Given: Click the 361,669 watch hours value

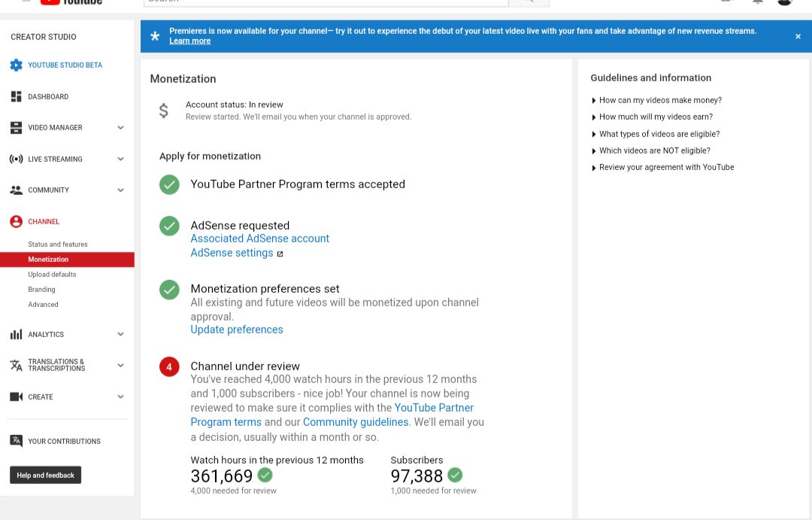Looking at the screenshot, I should point(222,476).
